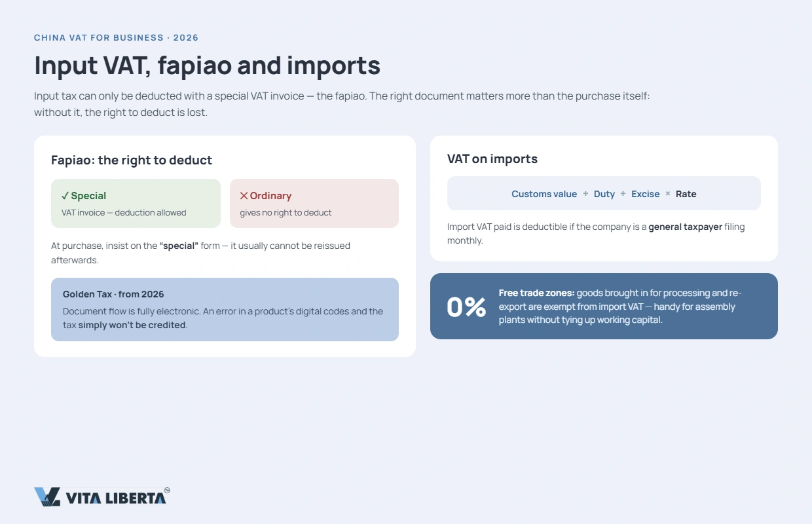The height and width of the screenshot is (524, 812).
Task: Click the green checkmark beside Special
Action: [x=65, y=196]
